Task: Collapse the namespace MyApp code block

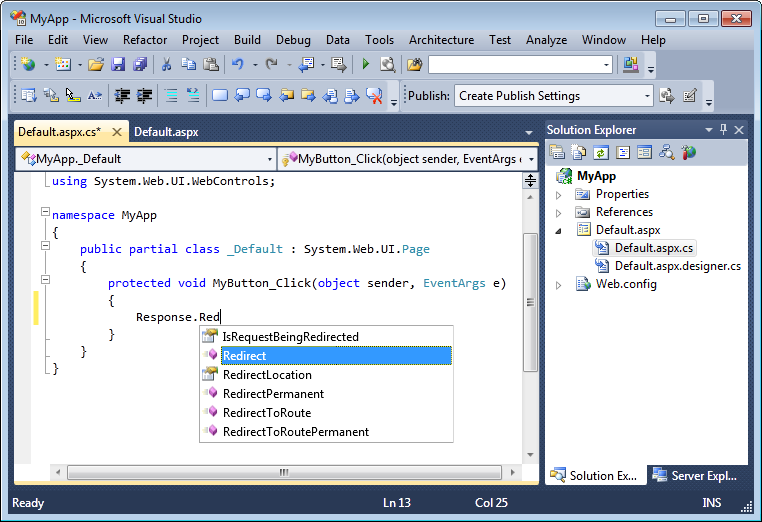Action: [x=45, y=212]
